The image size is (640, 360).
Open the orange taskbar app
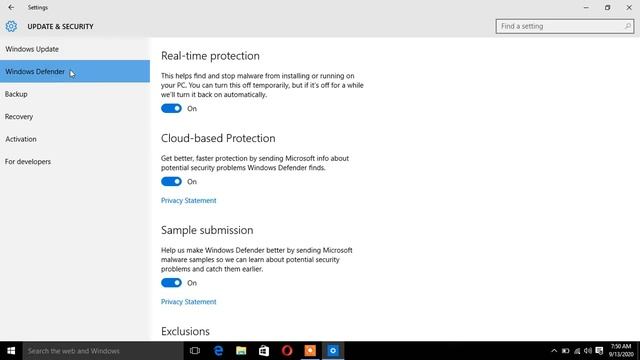tap(310, 351)
